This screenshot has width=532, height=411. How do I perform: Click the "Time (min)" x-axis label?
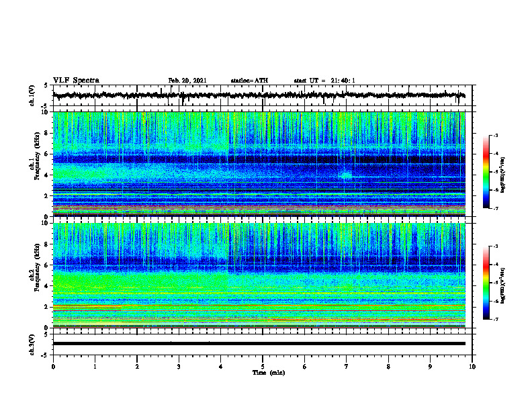(269, 373)
